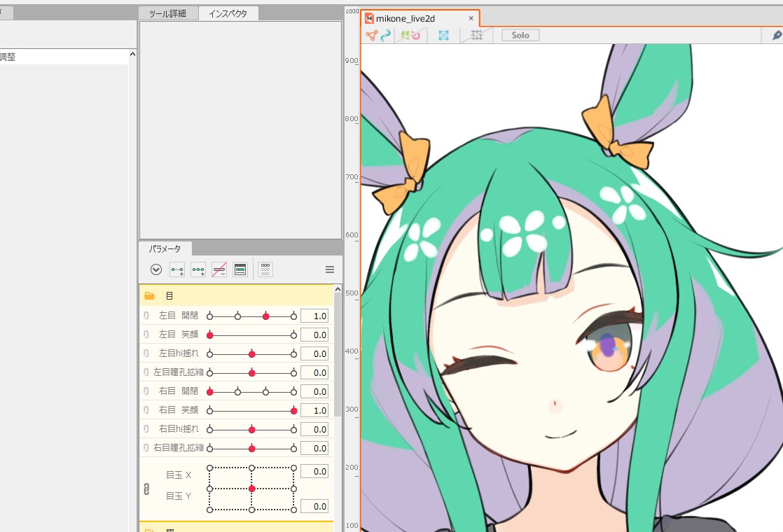783x532 pixels.
Task: Click the Solo button
Action: click(x=520, y=35)
